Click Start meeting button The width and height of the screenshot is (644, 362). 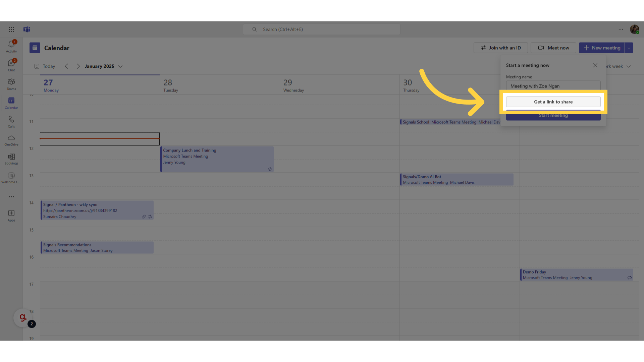pyautogui.click(x=553, y=115)
